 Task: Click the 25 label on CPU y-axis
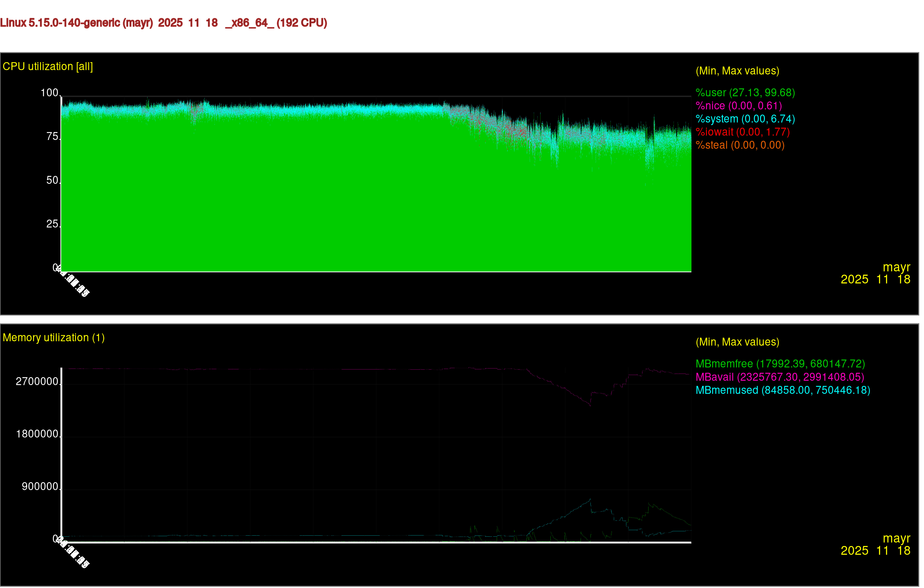[x=52, y=224]
